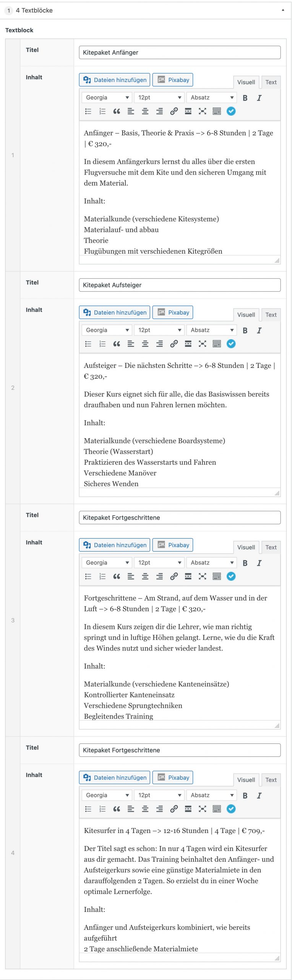Open Georgia font dropdown in Kitepaket Anfänger editor
The image size is (292, 980).
[x=107, y=98]
